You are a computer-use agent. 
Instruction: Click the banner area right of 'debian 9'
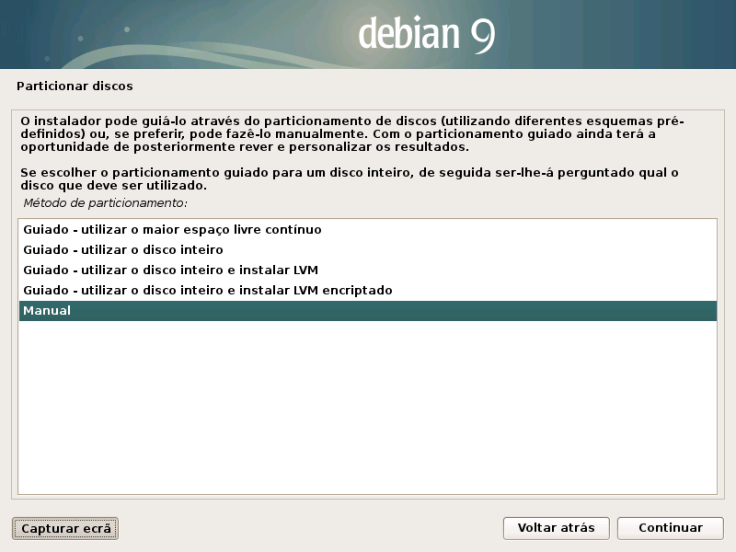[620, 35]
